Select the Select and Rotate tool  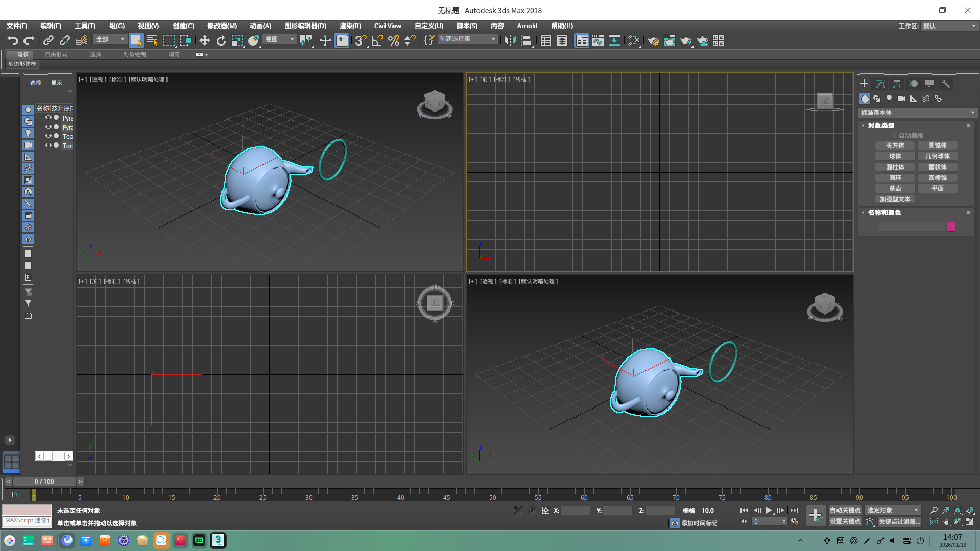[221, 40]
